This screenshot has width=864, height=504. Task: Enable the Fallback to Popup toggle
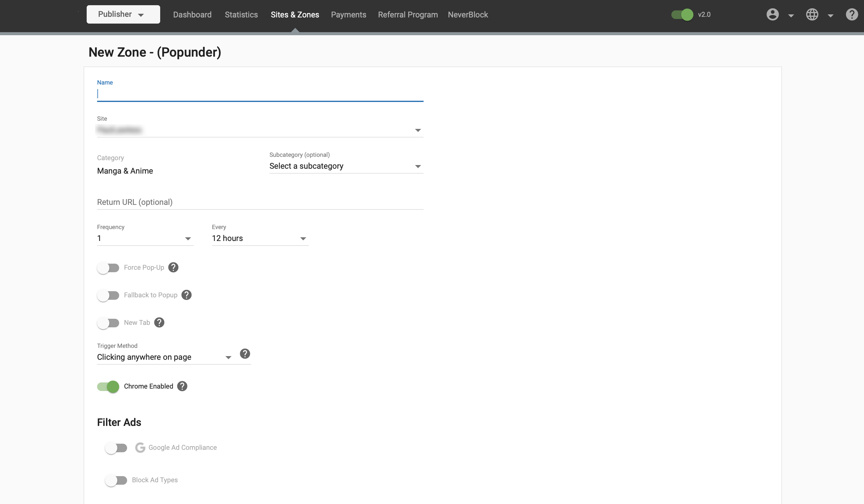coord(108,295)
